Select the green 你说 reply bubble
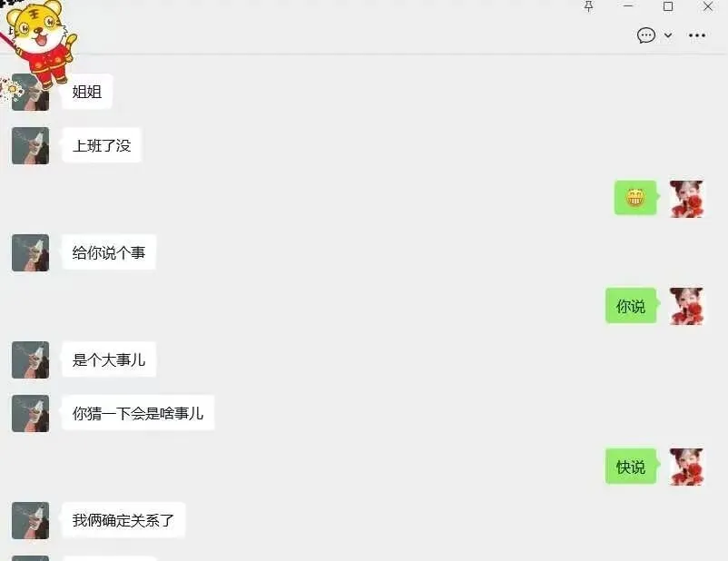This screenshot has width=728, height=561. tap(631, 306)
